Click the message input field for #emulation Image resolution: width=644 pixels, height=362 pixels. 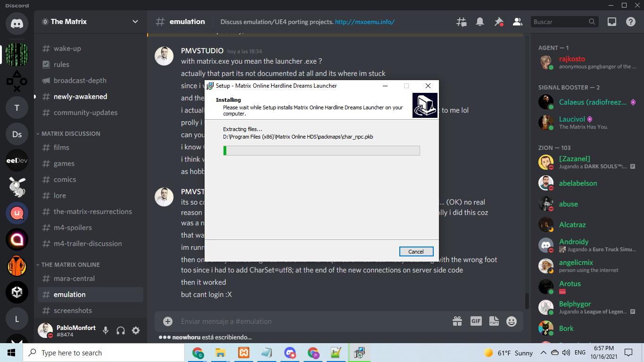306,321
